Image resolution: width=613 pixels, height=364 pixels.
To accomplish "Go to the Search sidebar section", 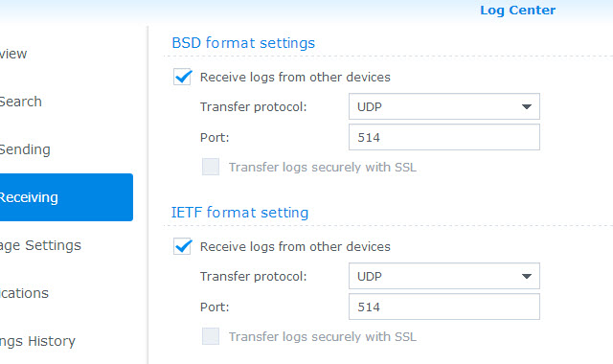I will (21, 102).
